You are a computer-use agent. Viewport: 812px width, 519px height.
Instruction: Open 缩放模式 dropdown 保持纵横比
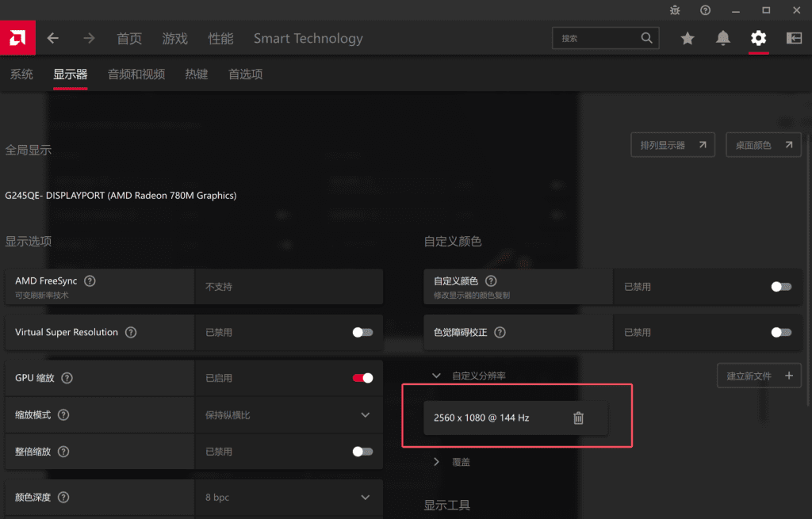pyautogui.click(x=289, y=414)
